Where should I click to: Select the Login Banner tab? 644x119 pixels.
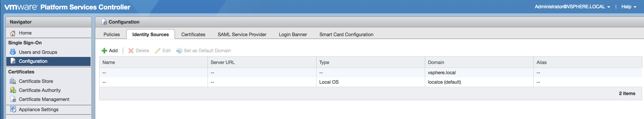click(x=293, y=34)
